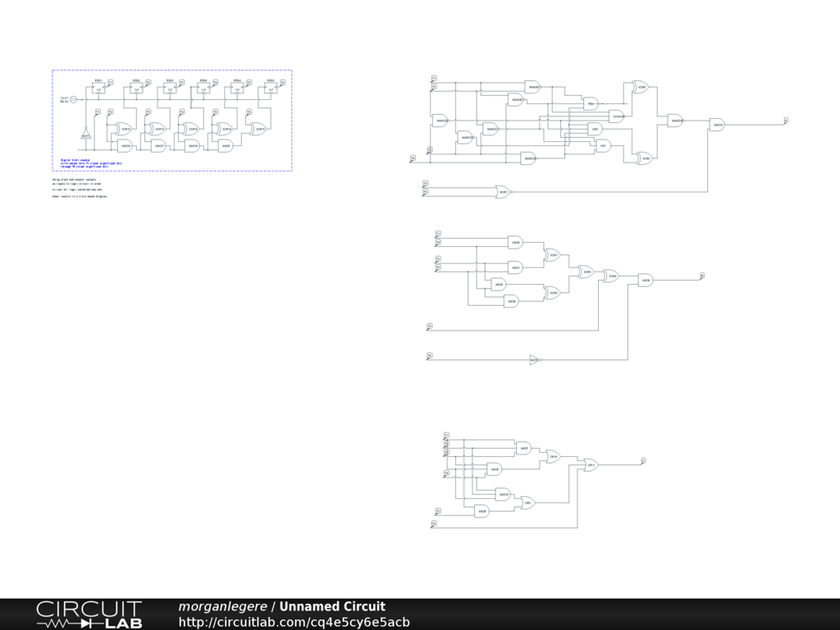The image size is (840, 630).
Task: Select the blue counter description text
Action: coord(91,164)
